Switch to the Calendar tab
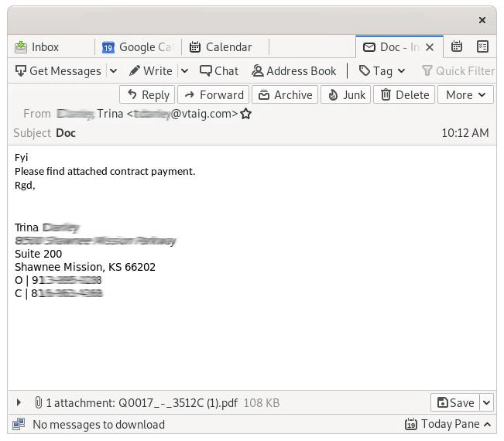Screen dimensions: 504x441 tap(225, 47)
